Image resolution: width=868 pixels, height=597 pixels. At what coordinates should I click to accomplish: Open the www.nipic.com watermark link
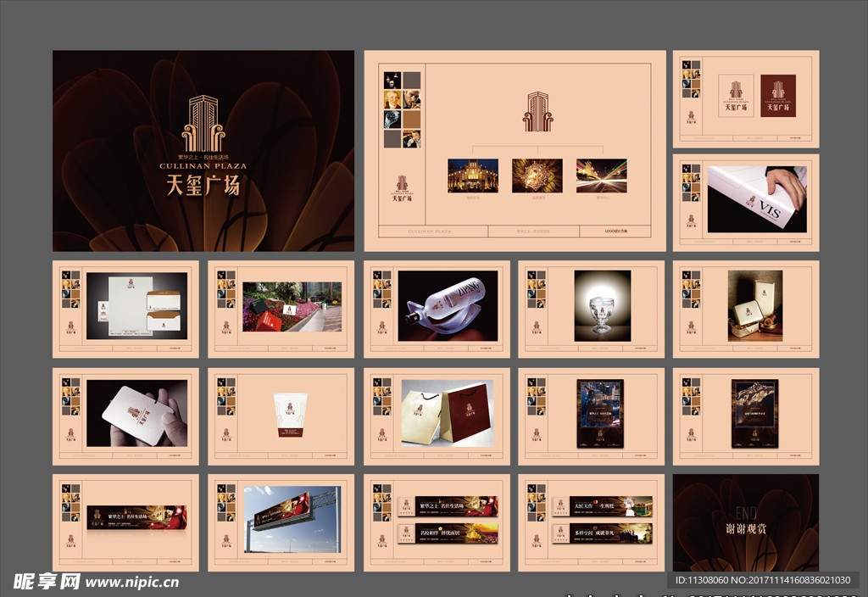132,583
